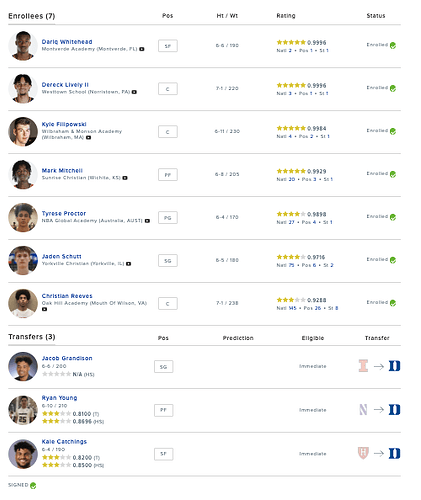421x500 pixels.
Task: Click green enrolled checkmark for Kyle Filipowski
Action: (x=393, y=131)
